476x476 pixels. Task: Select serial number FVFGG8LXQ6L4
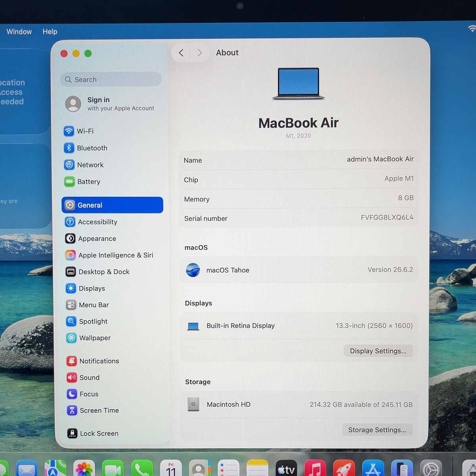point(387,217)
